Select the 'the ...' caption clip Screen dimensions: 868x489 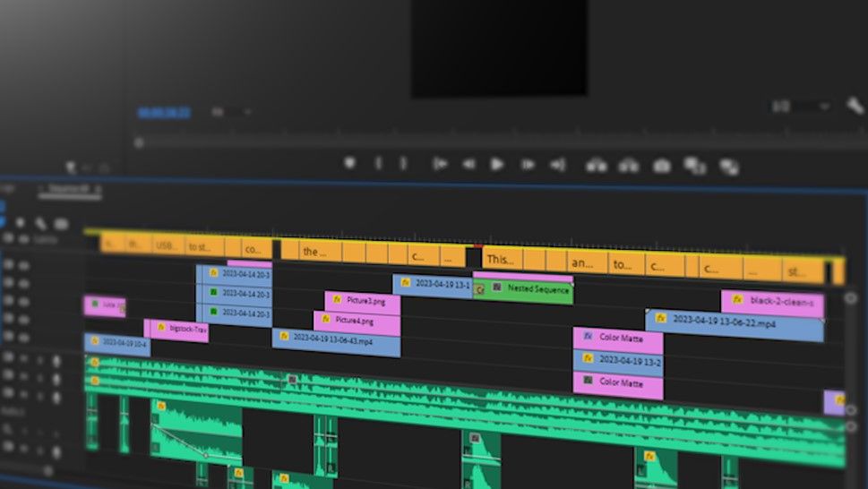tap(321, 251)
